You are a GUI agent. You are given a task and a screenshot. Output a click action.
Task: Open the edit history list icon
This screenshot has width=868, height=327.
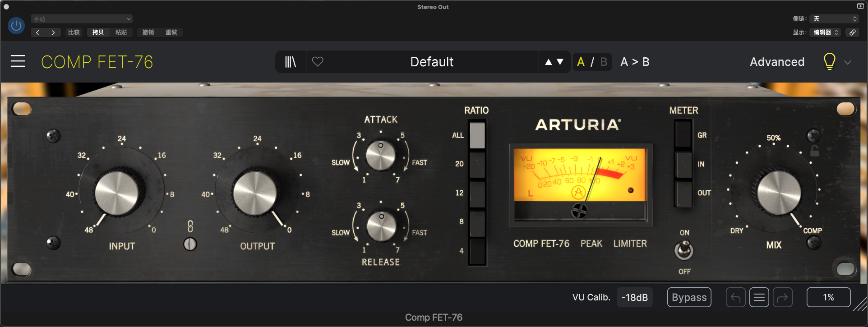[x=759, y=298]
